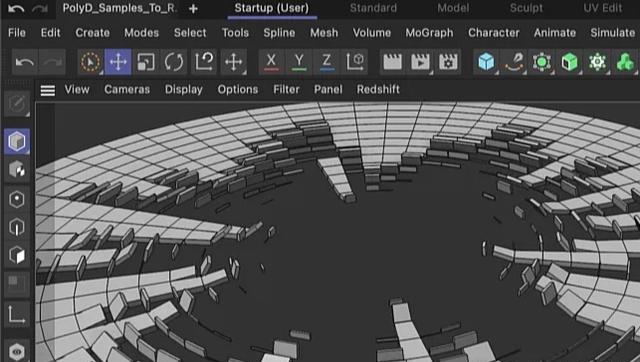Click the Undo arrow button in the toolbar
Screen dimensions: 640x362
point(25,62)
